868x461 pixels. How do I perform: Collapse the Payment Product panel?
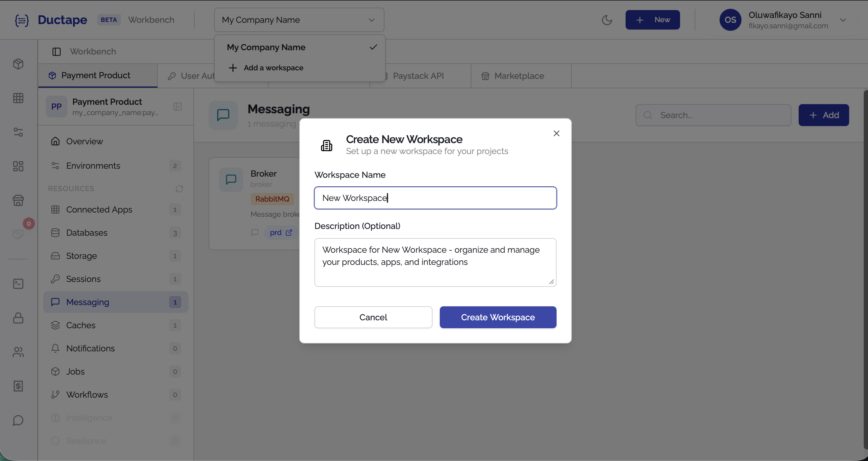(178, 107)
